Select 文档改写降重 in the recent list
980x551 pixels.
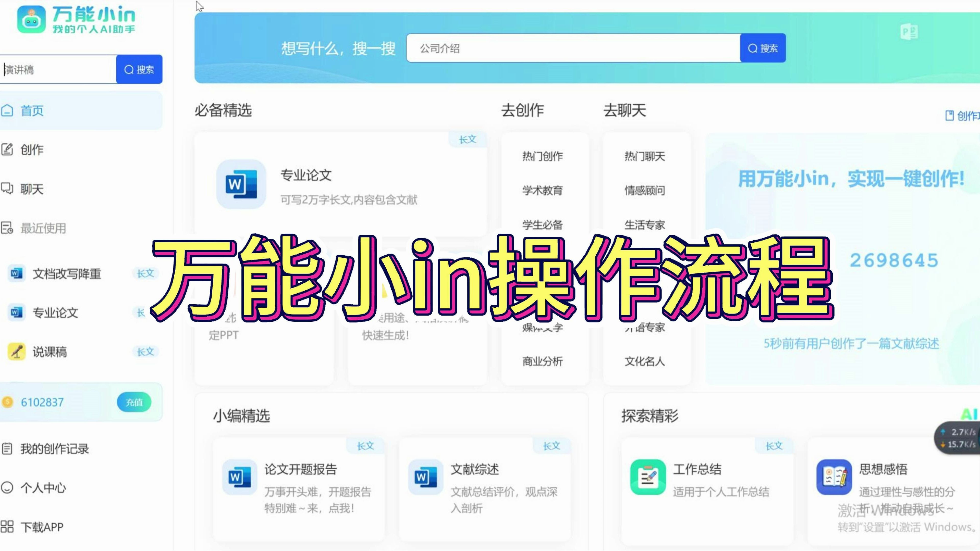67,274
